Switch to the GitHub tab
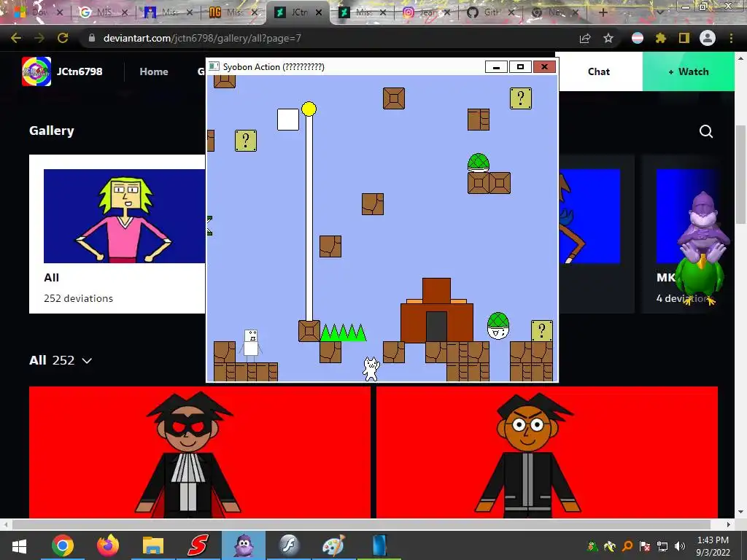 491,12
